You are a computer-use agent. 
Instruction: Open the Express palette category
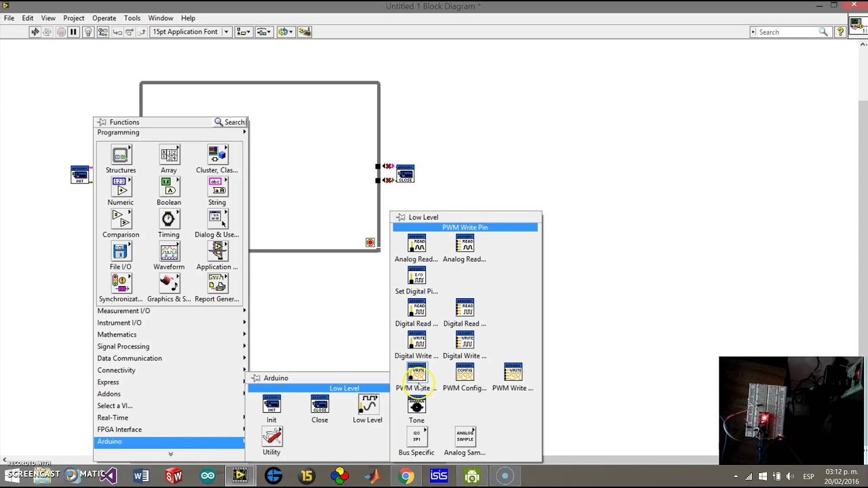tap(171, 382)
